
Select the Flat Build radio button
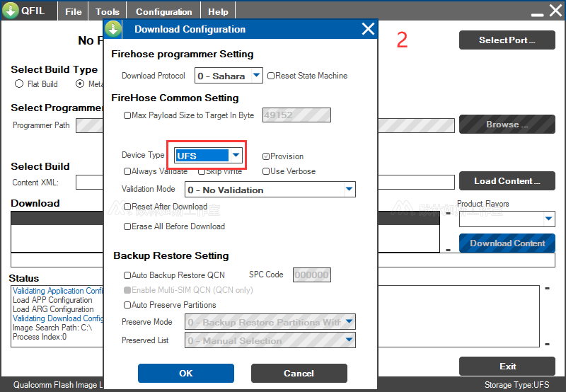pos(19,83)
